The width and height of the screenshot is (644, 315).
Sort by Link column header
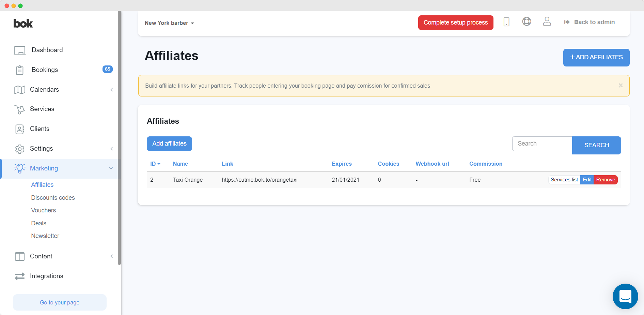(227, 164)
